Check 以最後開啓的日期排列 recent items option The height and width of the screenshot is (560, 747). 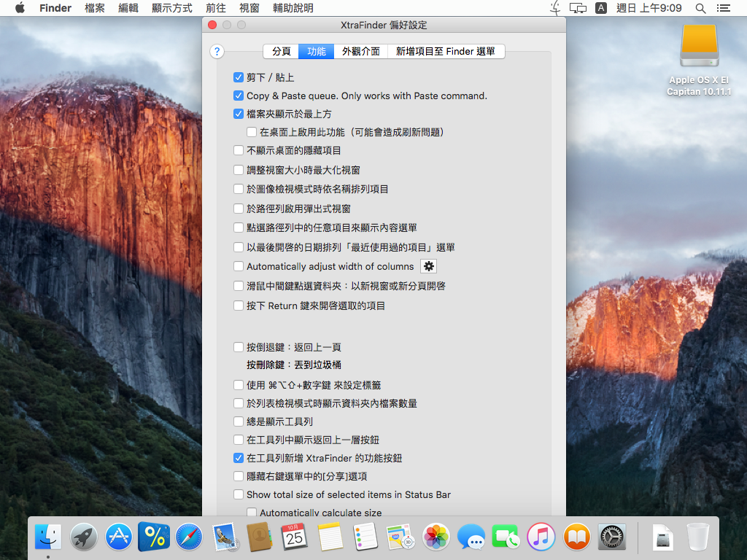[239, 247]
